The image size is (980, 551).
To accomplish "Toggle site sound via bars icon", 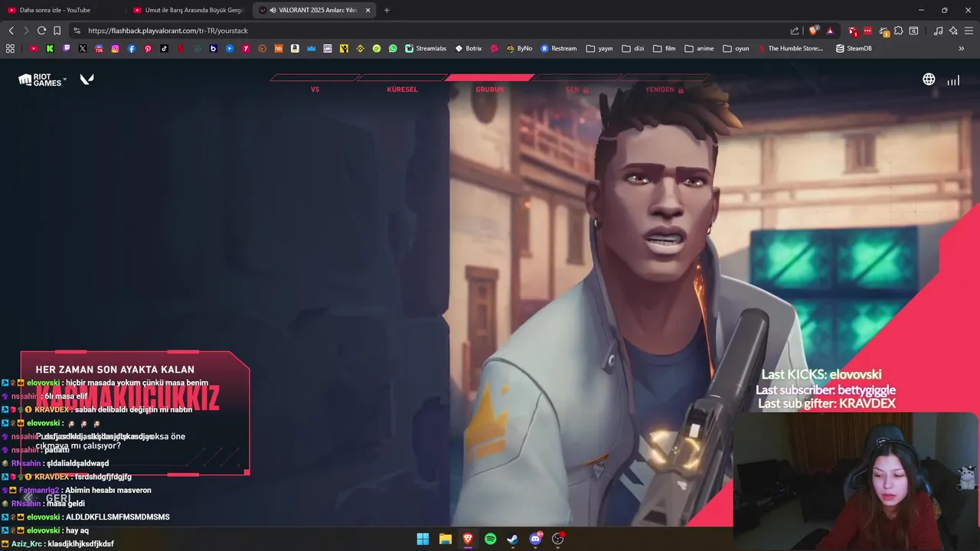I will (x=953, y=80).
